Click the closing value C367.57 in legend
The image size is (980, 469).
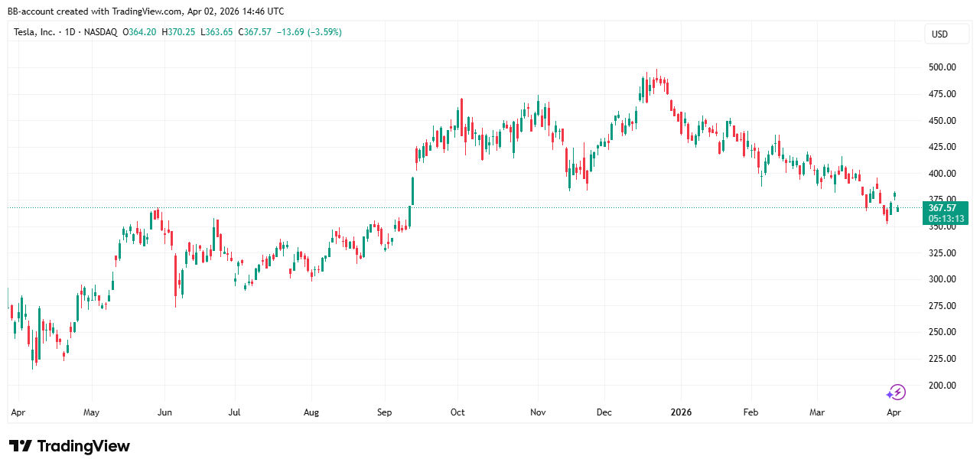click(255, 32)
